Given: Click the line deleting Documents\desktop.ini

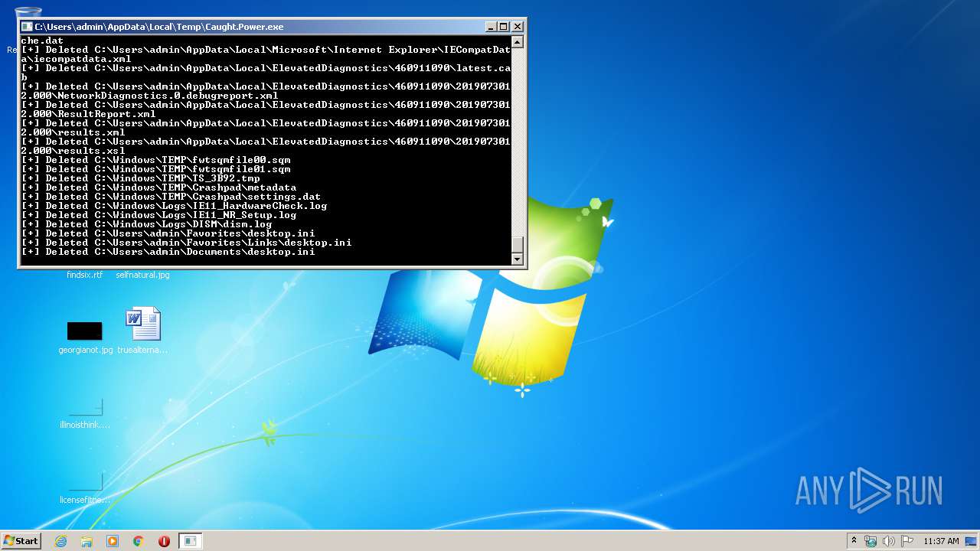Looking at the screenshot, I should tap(168, 252).
